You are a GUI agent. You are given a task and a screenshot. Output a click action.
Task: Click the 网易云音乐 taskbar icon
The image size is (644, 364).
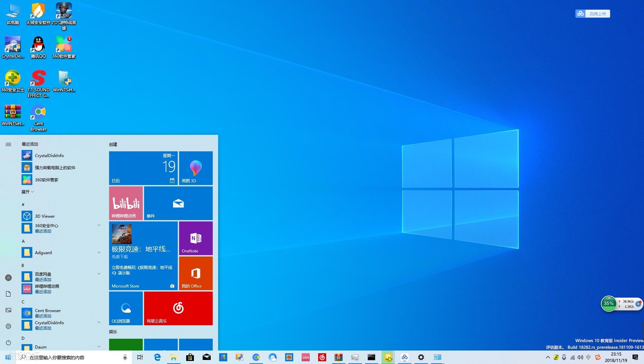point(322,357)
